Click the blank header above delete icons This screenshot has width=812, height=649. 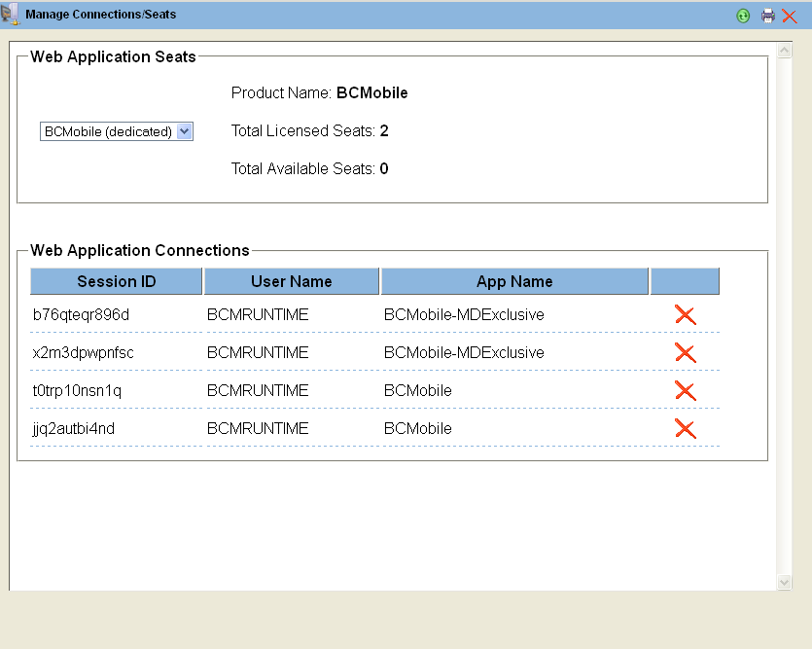[x=685, y=281]
